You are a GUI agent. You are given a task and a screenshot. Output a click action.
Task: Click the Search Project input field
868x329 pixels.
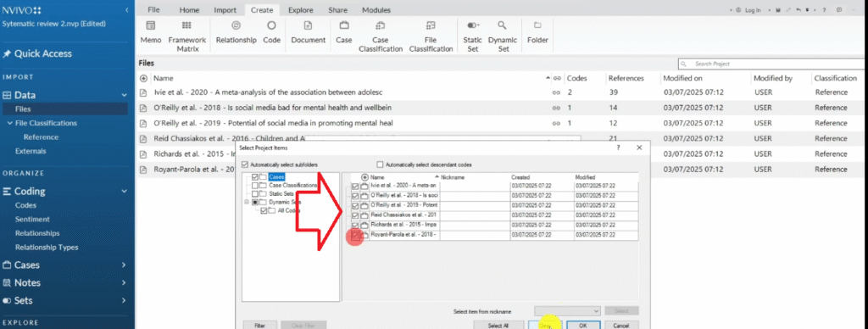[772, 64]
